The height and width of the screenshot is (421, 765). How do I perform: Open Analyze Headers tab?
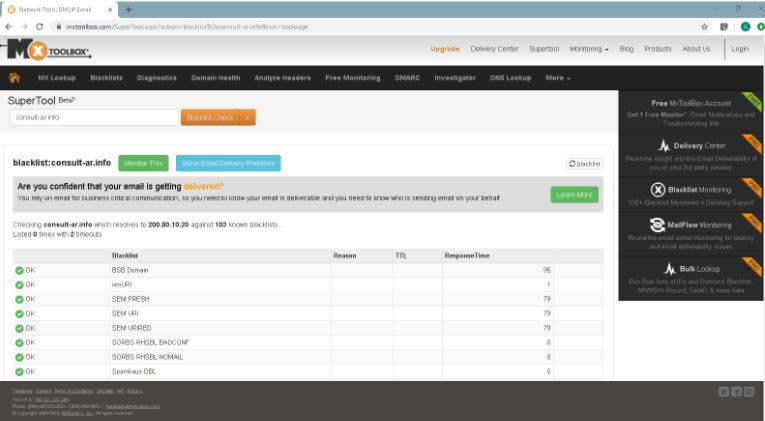click(282, 78)
